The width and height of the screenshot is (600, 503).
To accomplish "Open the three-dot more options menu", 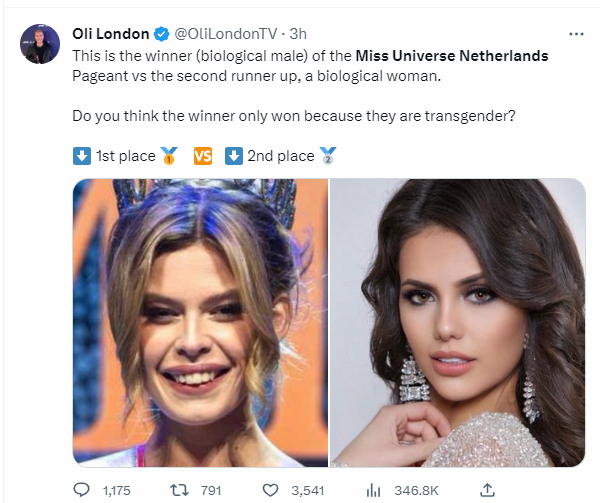I will 575,33.
